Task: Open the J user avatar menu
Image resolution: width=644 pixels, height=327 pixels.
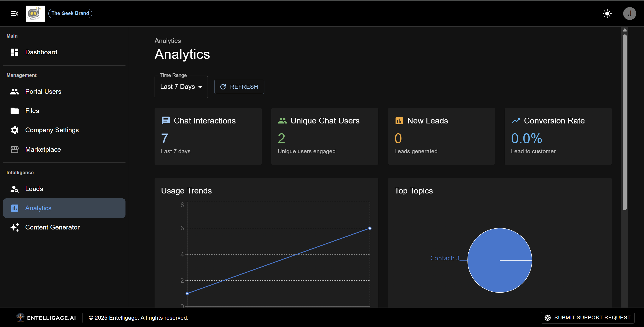Action: coord(629,13)
